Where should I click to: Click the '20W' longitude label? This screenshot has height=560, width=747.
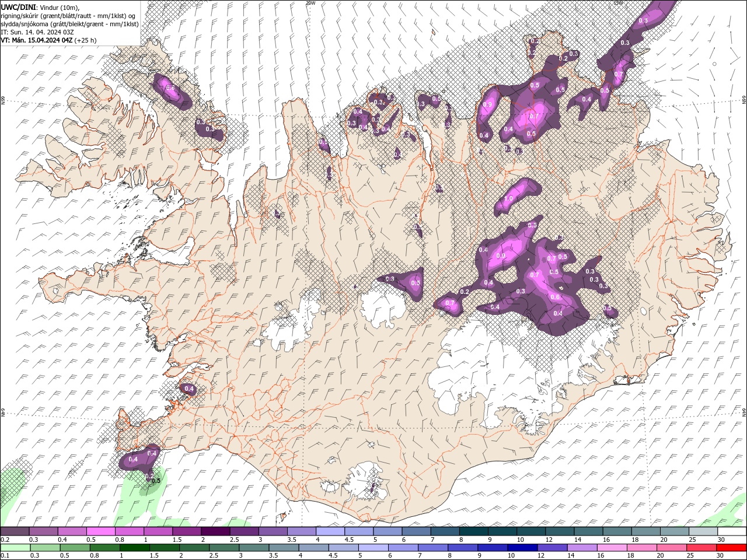point(310,3)
